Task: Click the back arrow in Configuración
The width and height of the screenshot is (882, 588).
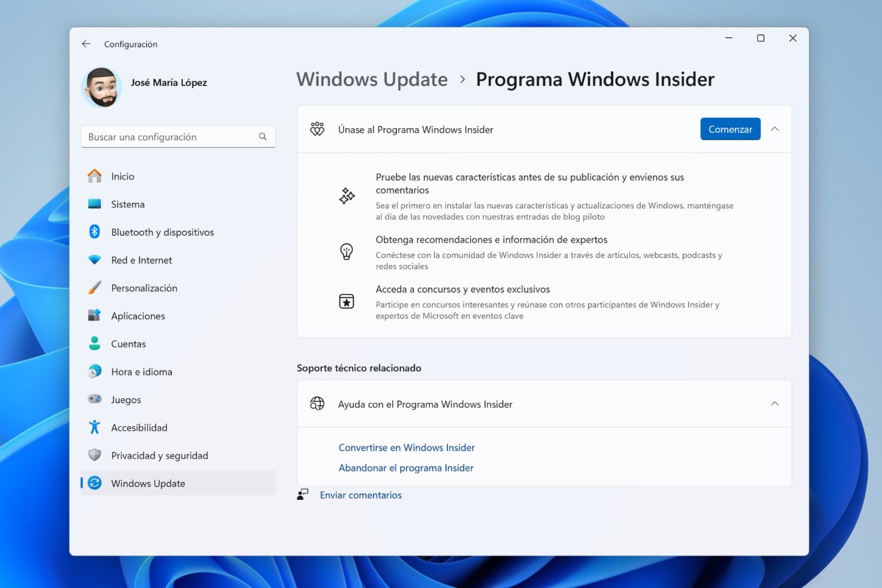Action: point(86,44)
